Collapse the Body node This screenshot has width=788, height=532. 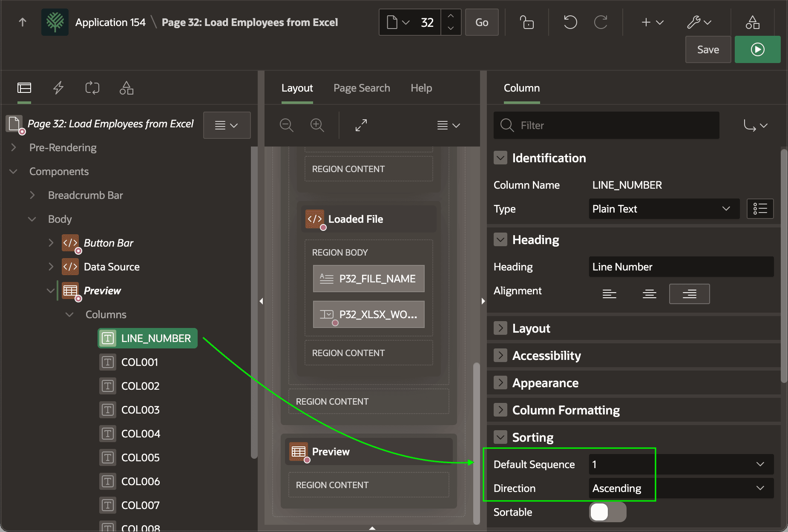(x=32, y=219)
